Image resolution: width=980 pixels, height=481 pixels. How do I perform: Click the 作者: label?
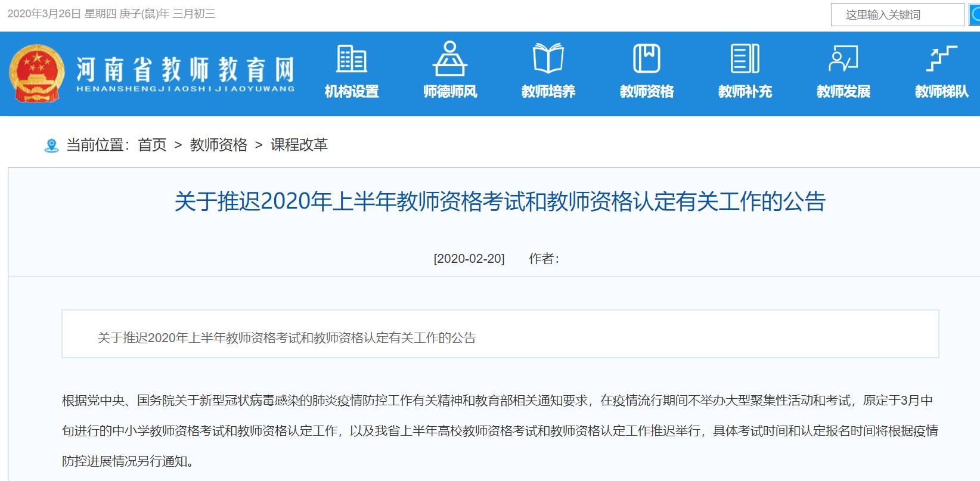(544, 258)
